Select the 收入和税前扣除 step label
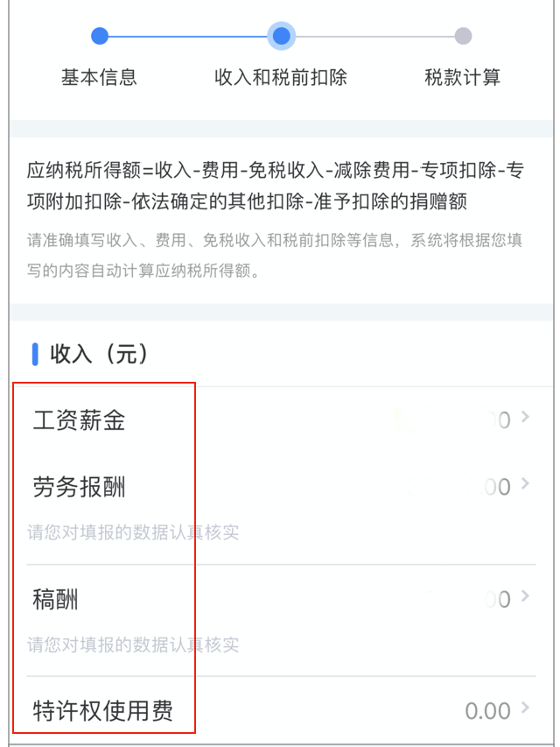 click(281, 77)
